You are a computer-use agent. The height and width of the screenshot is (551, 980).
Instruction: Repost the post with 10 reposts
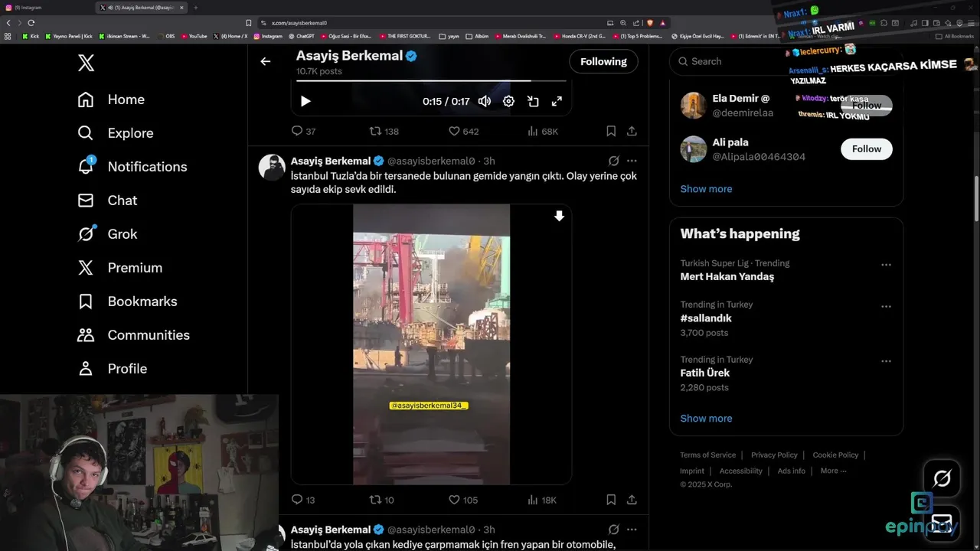coord(381,500)
